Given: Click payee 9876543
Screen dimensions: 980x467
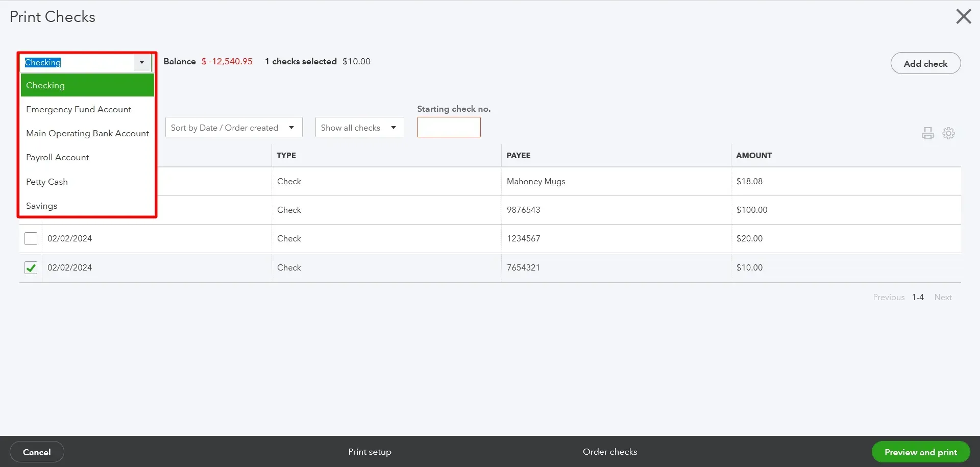Looking at the screenshot, I should pos(523,210).
